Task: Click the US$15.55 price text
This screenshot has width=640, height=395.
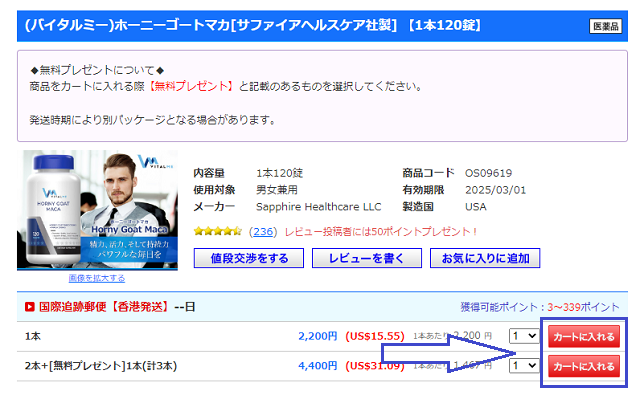Action: pyautogui.click(x=375, y=336)
